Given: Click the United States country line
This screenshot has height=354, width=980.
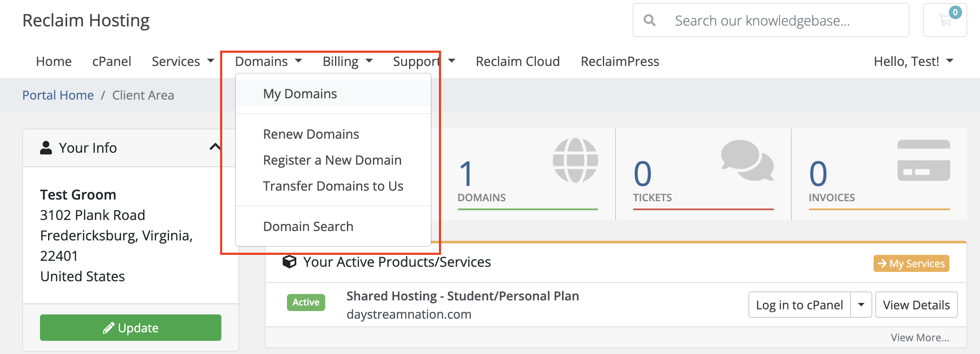Looking at the screenshot, I should click(x=83, y=276).
